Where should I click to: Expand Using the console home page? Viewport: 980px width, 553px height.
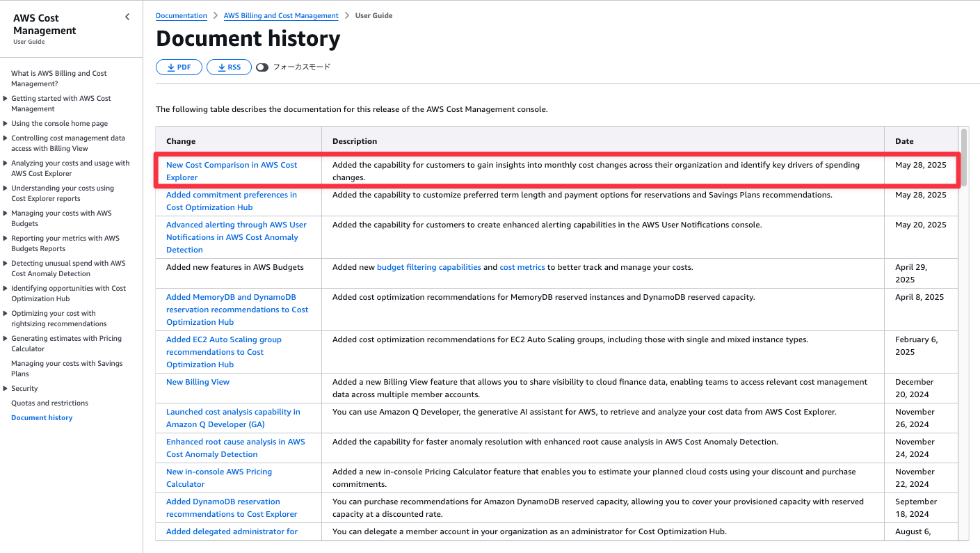coord(6,124)
